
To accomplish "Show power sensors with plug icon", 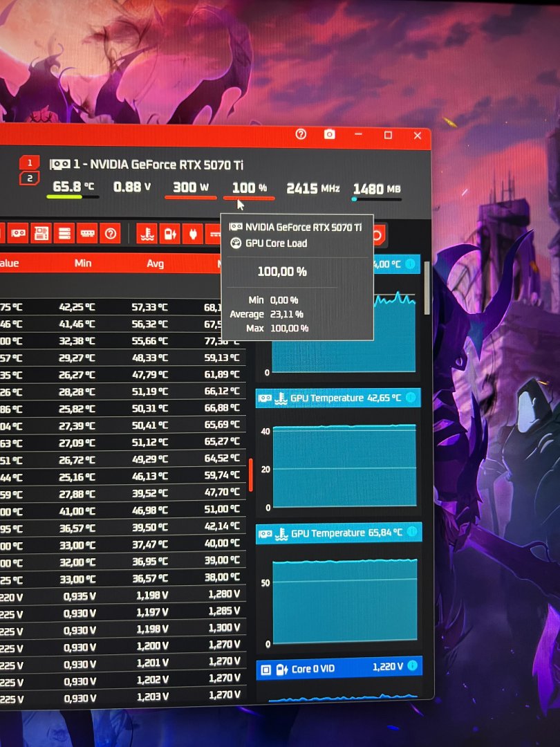I will click(x=193, y=234).
